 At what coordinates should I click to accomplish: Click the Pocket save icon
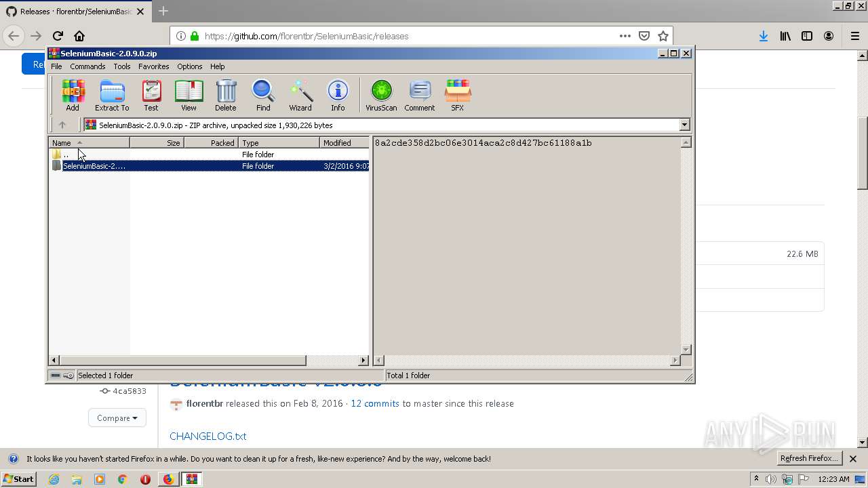point(644,36)
